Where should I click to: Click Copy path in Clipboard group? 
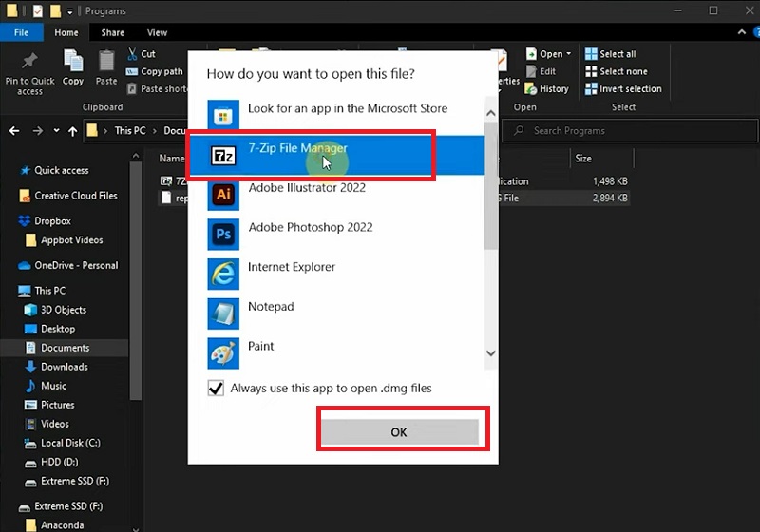(x=155, y=71)
